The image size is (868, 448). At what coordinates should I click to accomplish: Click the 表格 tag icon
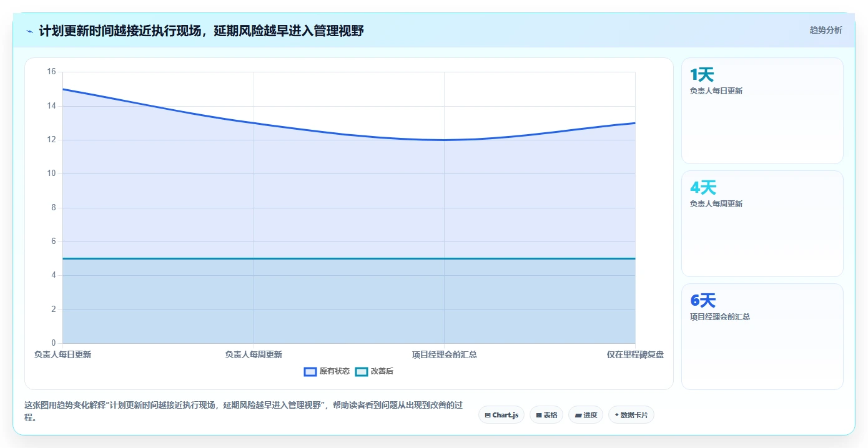pyautogui.click(x=539, y=415)
